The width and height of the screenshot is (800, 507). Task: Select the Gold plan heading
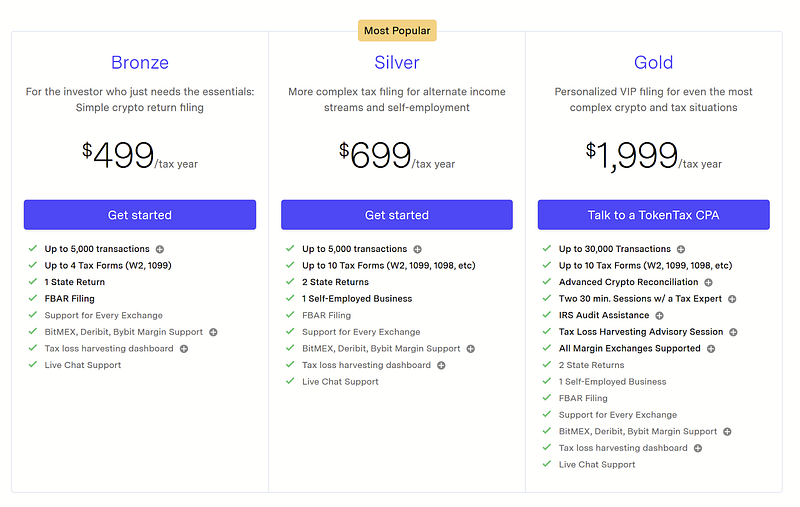654,62
